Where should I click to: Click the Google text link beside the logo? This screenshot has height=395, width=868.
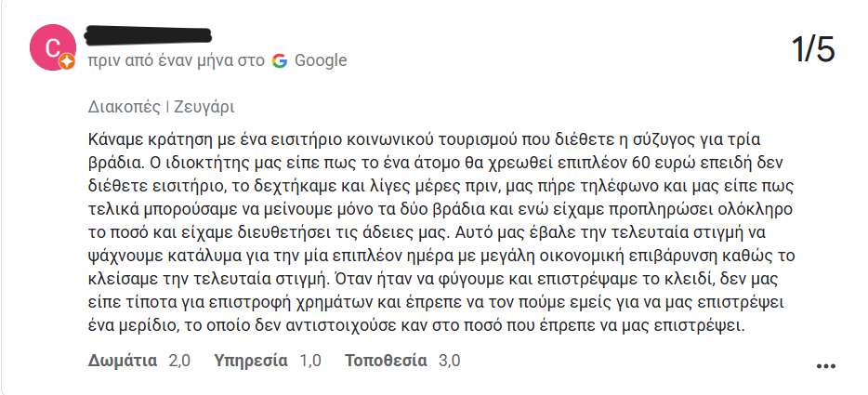[x=321, y=61]
